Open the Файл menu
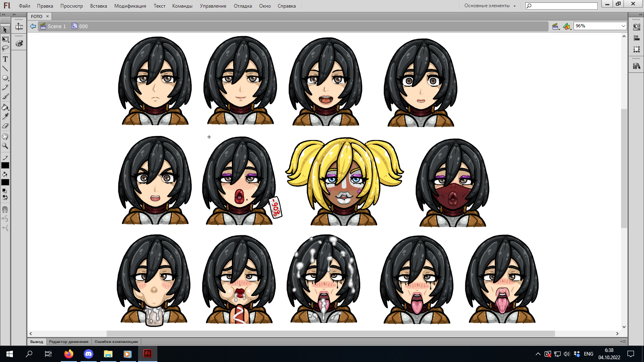The width and height of the screenshot is (644, 362). 25,6
